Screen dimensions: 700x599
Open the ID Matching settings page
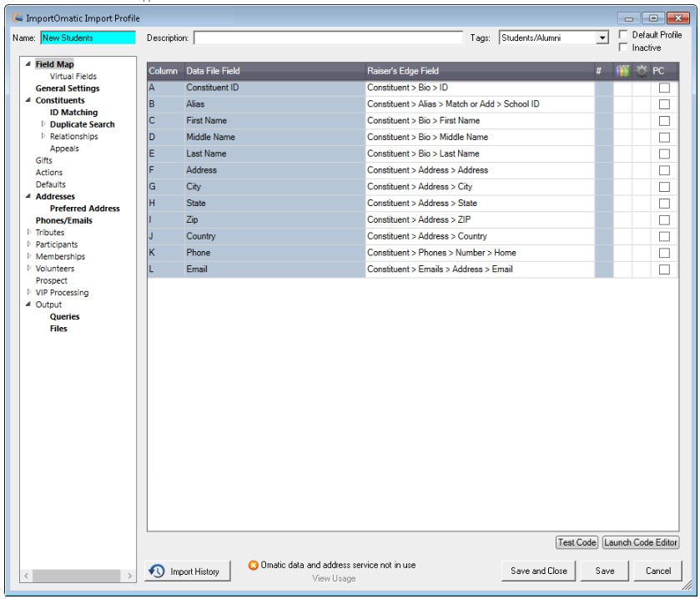(x=74, y=112)
